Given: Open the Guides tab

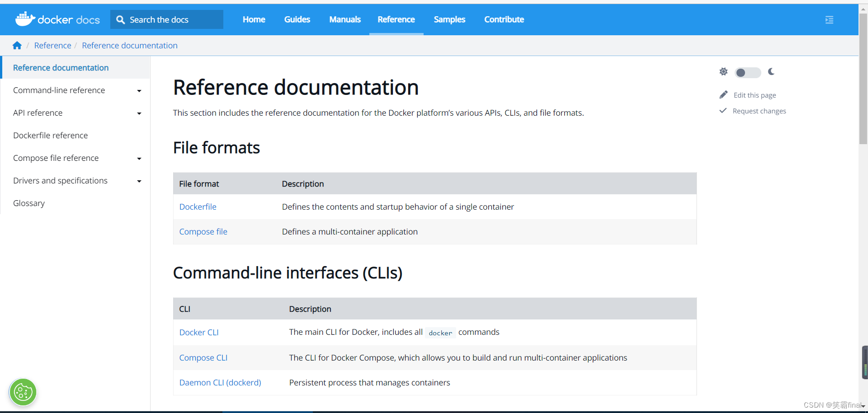Looking at the screenshot, I should (297, 19).
